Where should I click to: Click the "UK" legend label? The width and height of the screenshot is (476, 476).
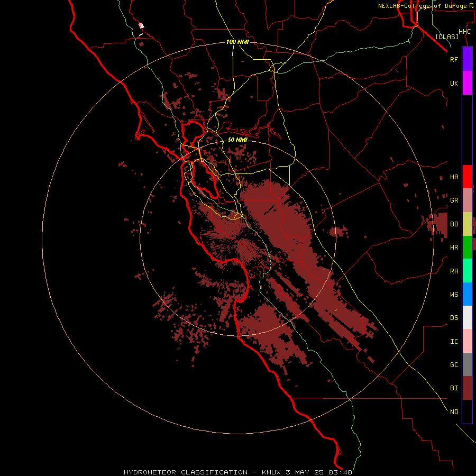coord(454,83)
